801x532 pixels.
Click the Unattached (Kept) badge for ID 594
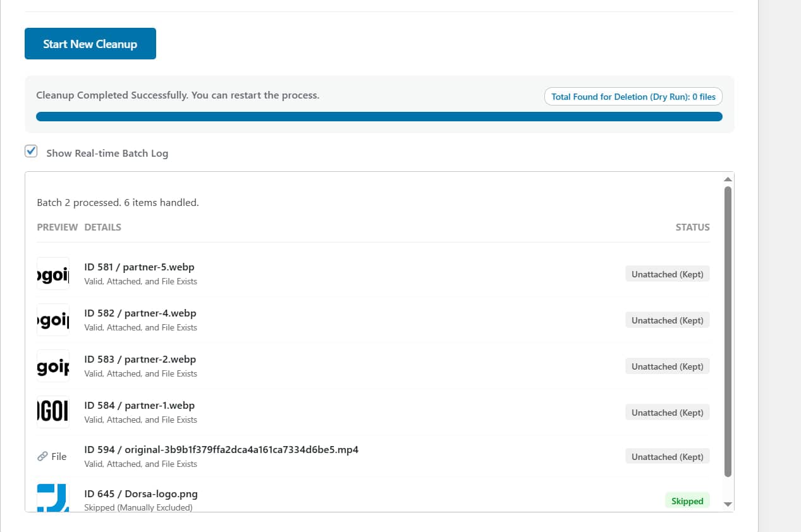click(x=667, y=456)
